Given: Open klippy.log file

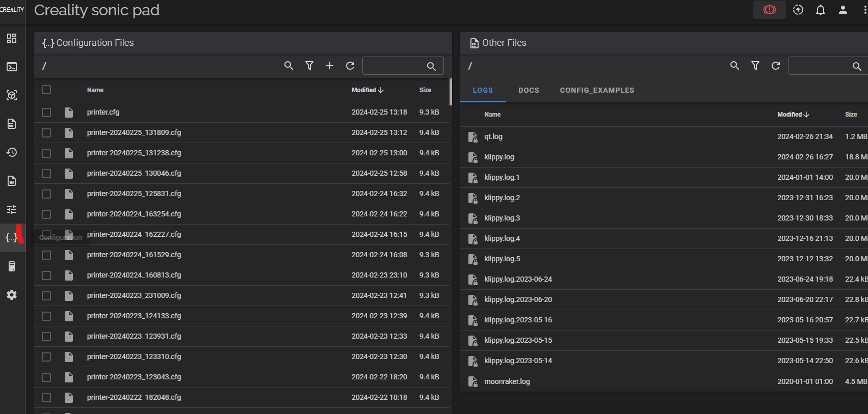Looking at the screenshot, I should (x=499, y=157).
